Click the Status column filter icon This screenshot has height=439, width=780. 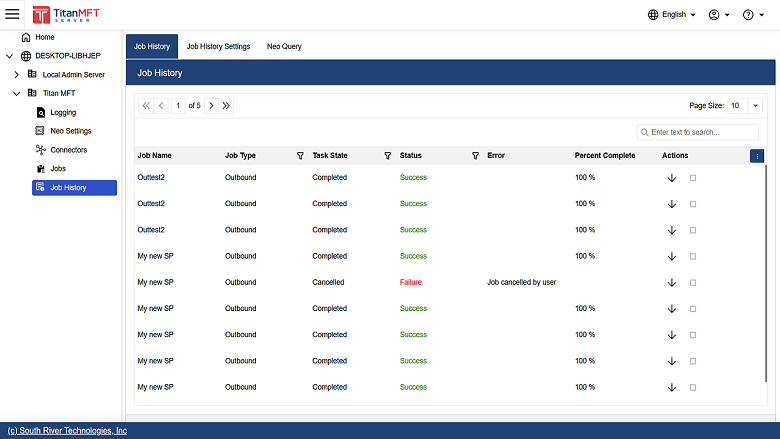coord(475,156)
